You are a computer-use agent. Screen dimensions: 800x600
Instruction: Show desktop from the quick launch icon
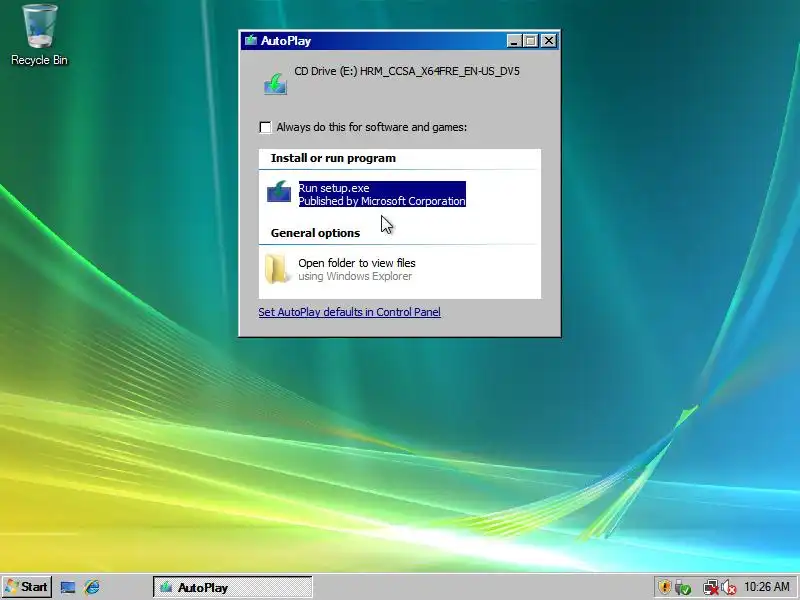tap(68, 587)
